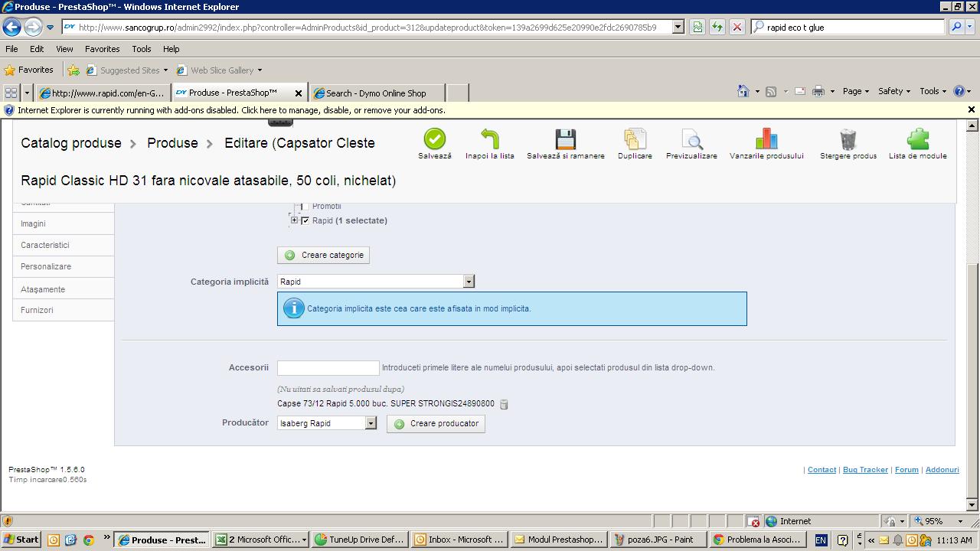Launch Chrome from quick launch bar
980x551 pixels.
pos(88,540)
